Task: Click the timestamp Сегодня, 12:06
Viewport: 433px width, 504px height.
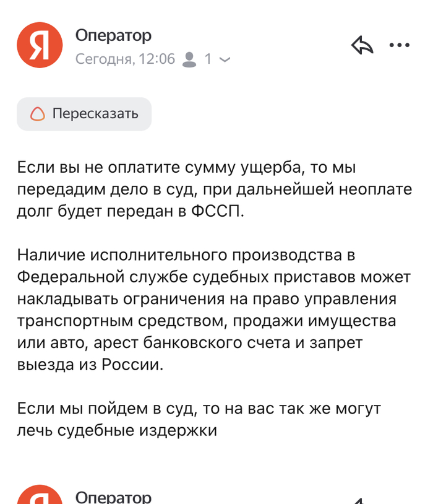Action: [125, 59]
